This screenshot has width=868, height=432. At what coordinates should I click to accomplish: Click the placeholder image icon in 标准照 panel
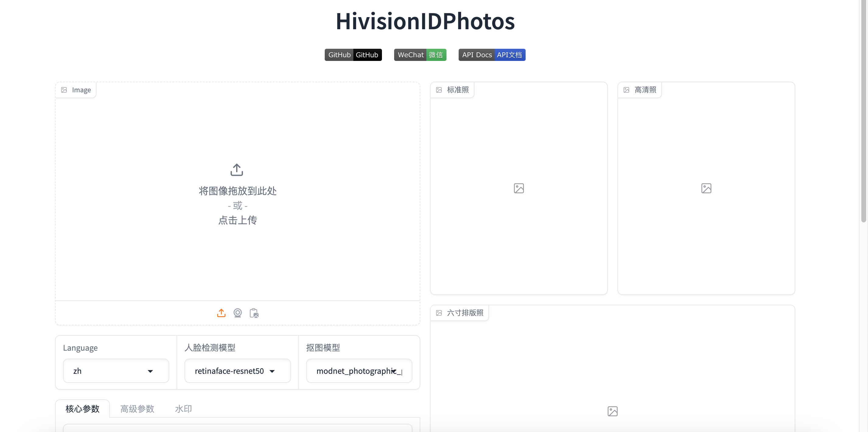click(x=519, y=188)
